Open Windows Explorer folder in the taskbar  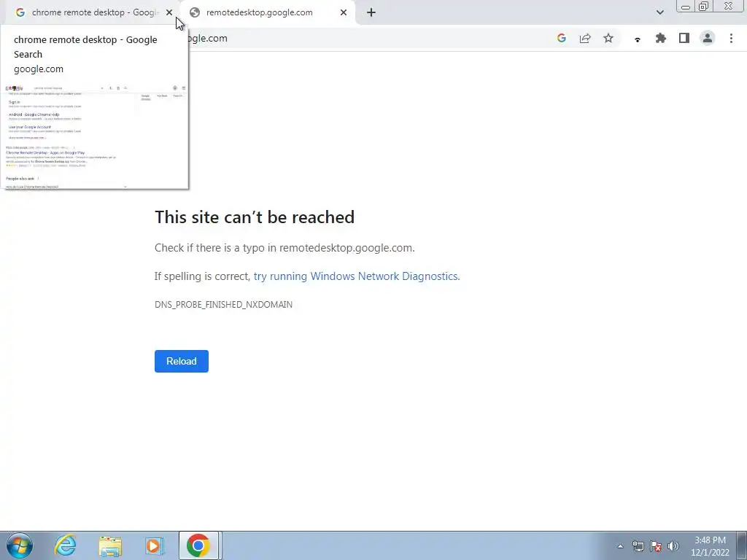click(110, 545)
